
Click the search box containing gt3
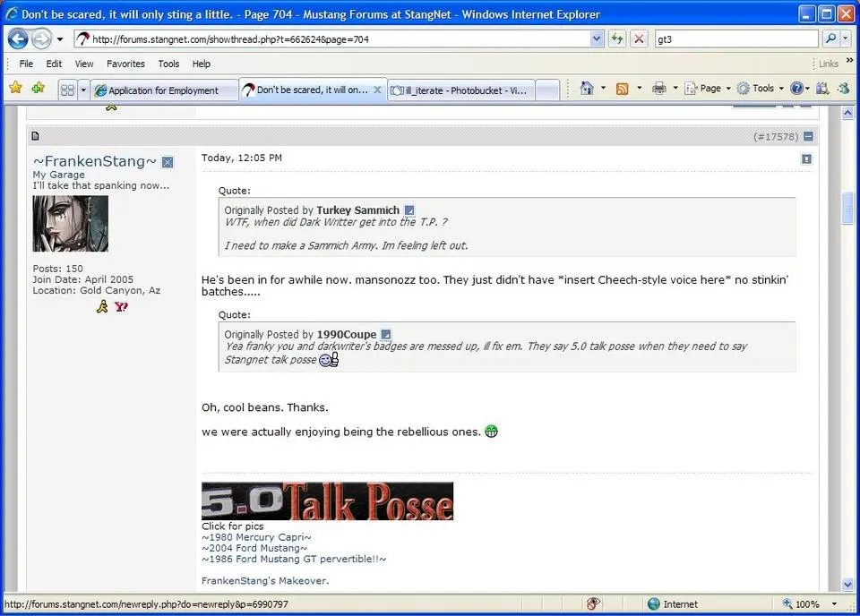click(736, 38)
